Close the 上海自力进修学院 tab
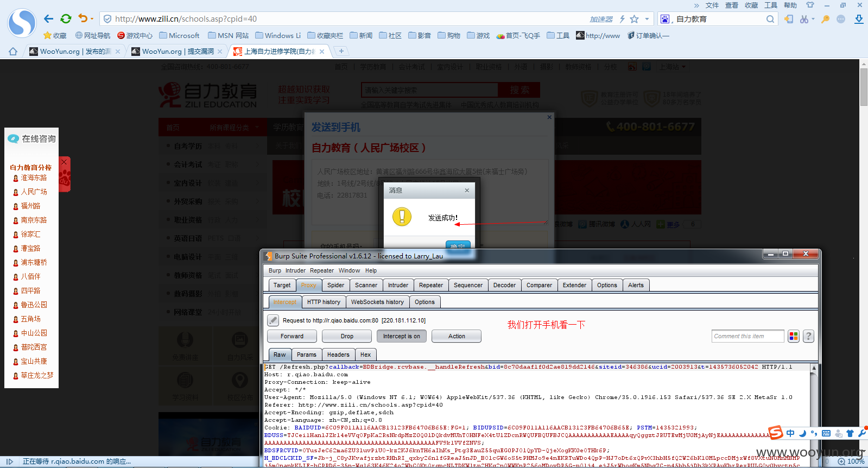The width and height of the screenshot is (868, 468). click(322, 52)
